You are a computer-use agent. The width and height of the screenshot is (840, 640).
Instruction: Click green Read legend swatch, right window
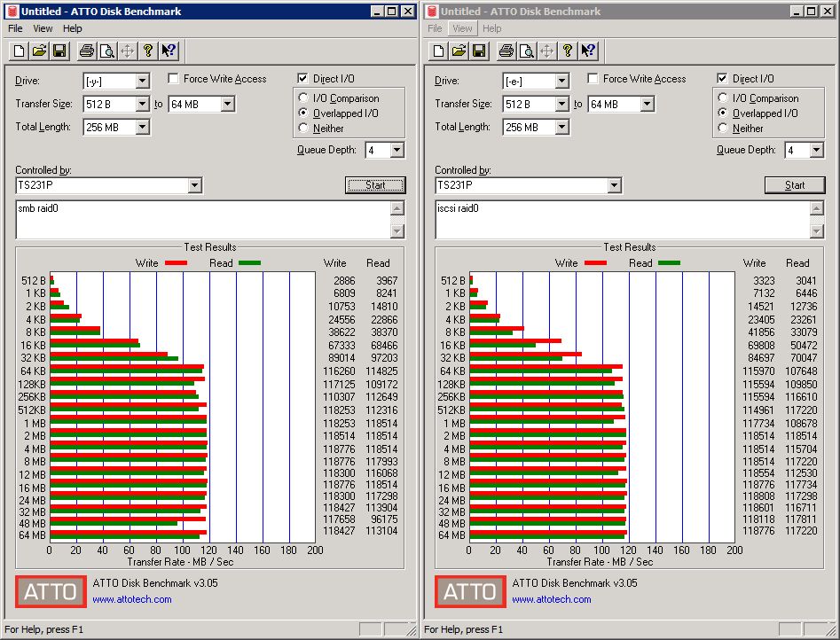(669, 263)
